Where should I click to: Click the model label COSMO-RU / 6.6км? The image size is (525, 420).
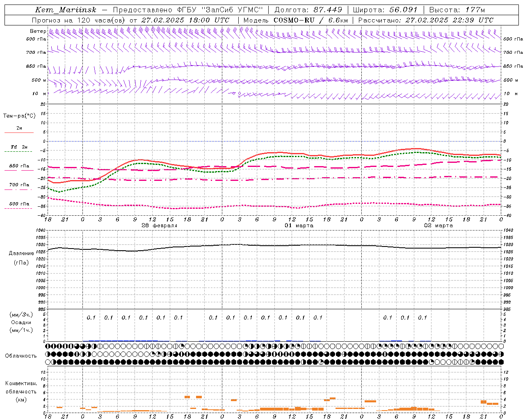[x=310, y=20]
